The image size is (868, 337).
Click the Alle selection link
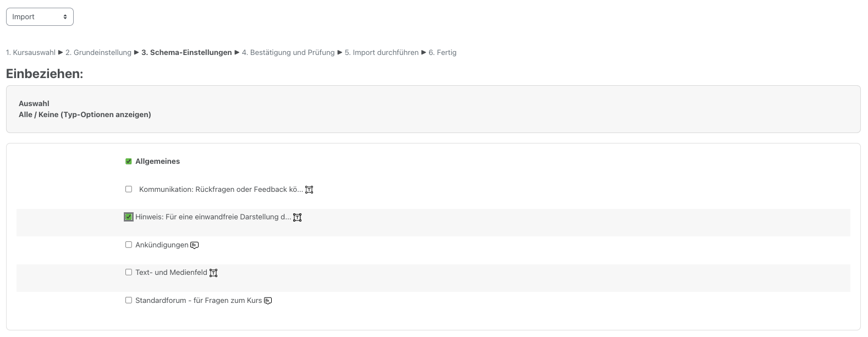coord(26,115)
